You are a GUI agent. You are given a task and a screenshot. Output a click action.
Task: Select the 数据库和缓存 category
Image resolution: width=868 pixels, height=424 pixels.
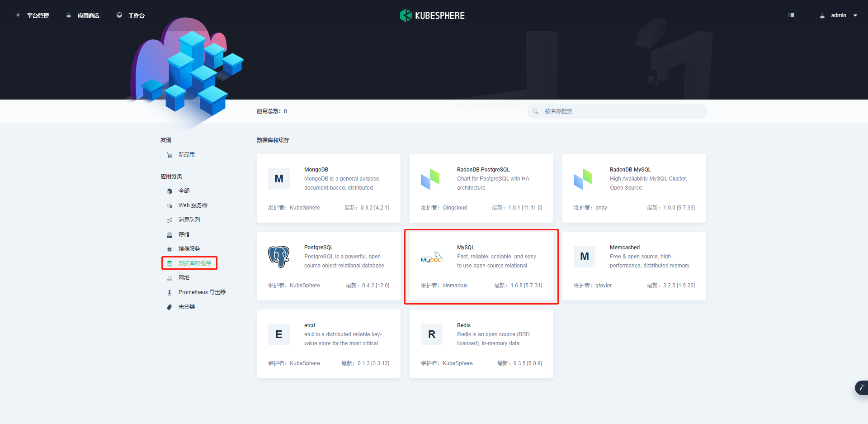point(194,263)
